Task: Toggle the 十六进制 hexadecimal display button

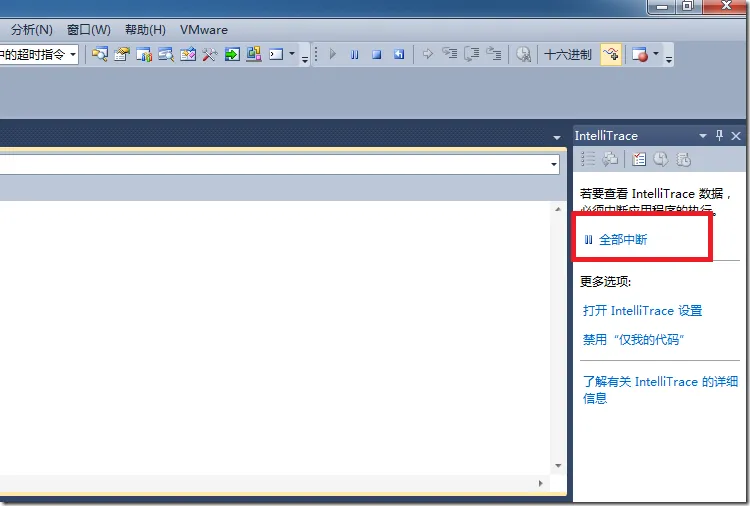Action: click(x=568, y=55)
